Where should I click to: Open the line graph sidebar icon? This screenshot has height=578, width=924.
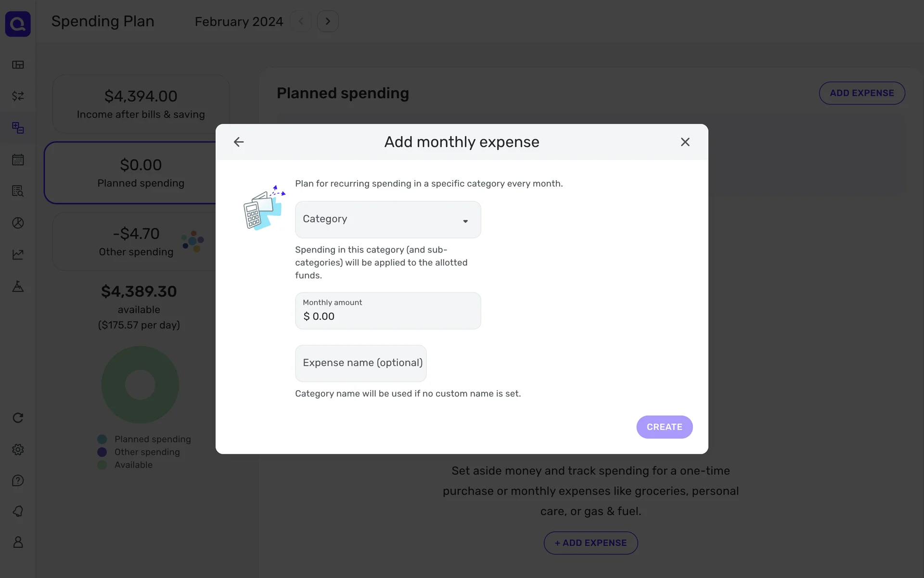coord(18,254)
